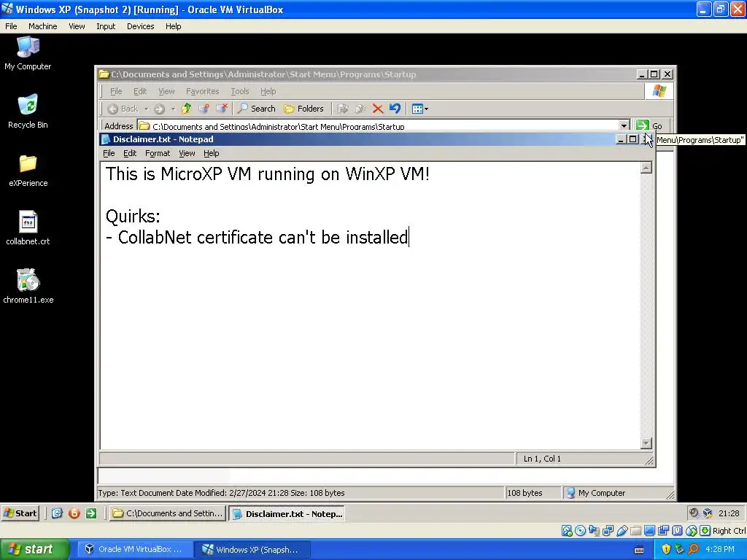Select the eXPerience folder on desktop
747x560 pixels.
[x=28, y=171]
